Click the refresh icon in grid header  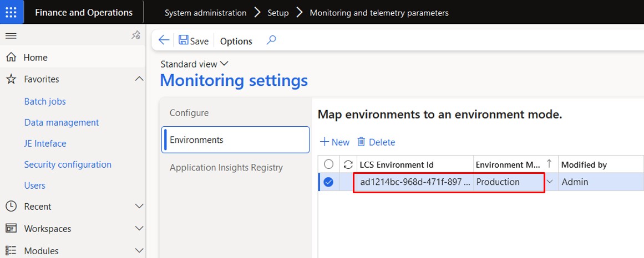348,164
